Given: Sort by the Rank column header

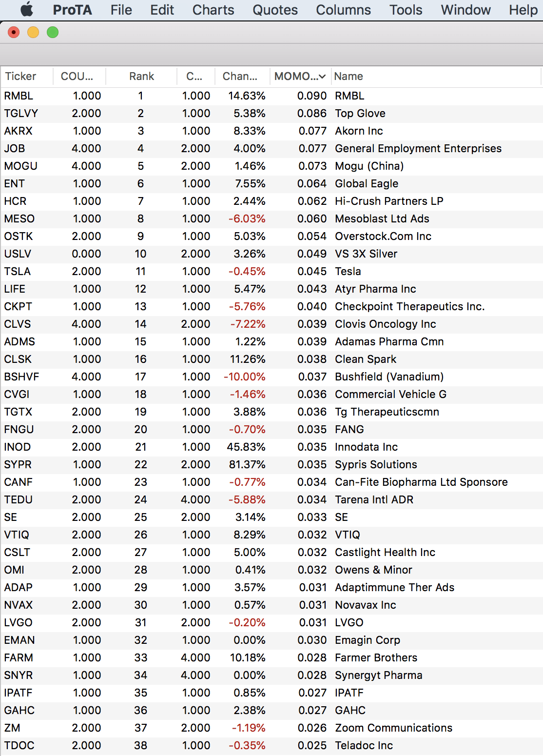Looking at the screenshot, I should tap(141, 77).
